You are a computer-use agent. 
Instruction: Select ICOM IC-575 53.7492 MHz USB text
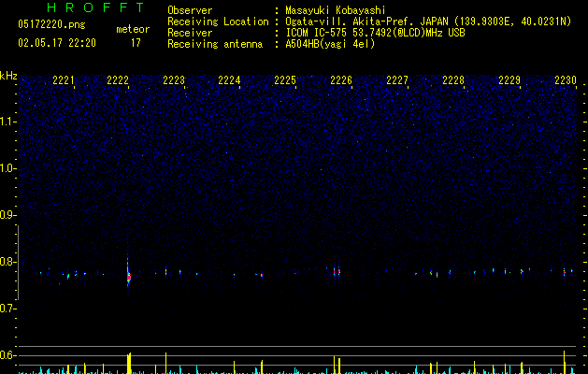point(376,33)
